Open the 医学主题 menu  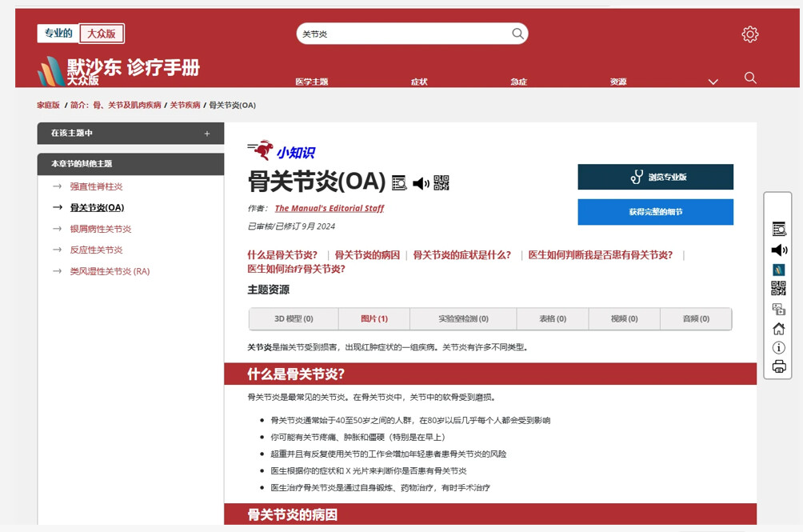coord(312,82)
